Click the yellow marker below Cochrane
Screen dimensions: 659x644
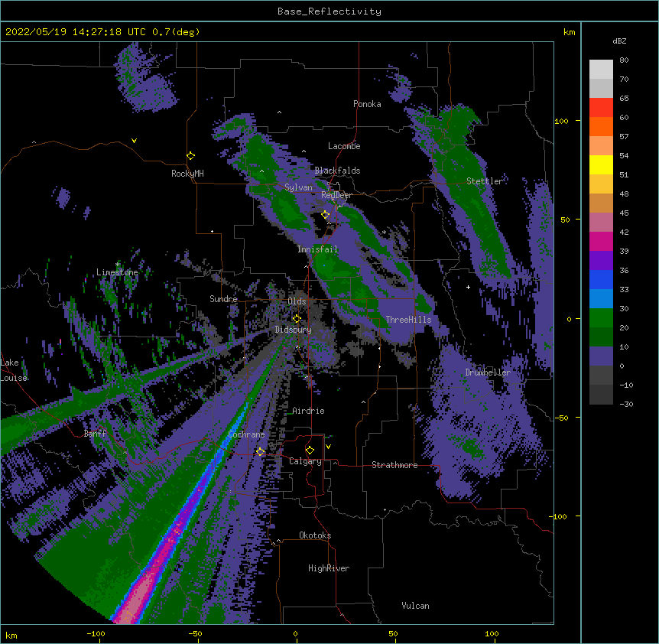click(261, 452)
